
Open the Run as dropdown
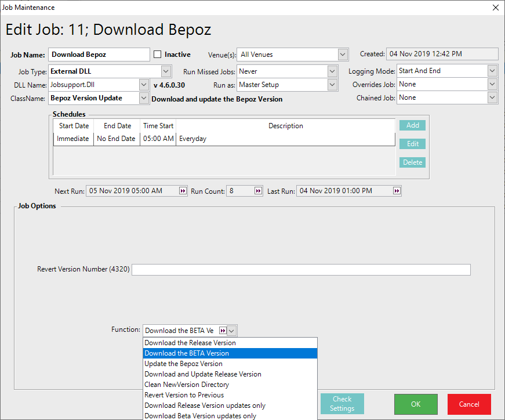coord(332,85)
